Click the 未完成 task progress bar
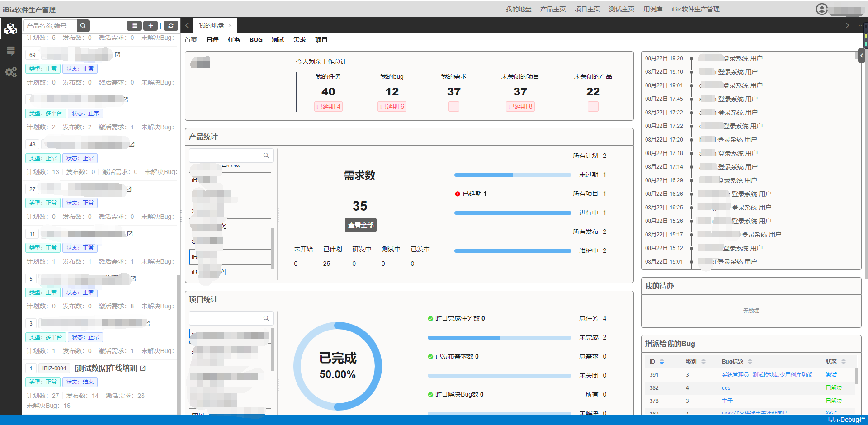 coord(500,338)
